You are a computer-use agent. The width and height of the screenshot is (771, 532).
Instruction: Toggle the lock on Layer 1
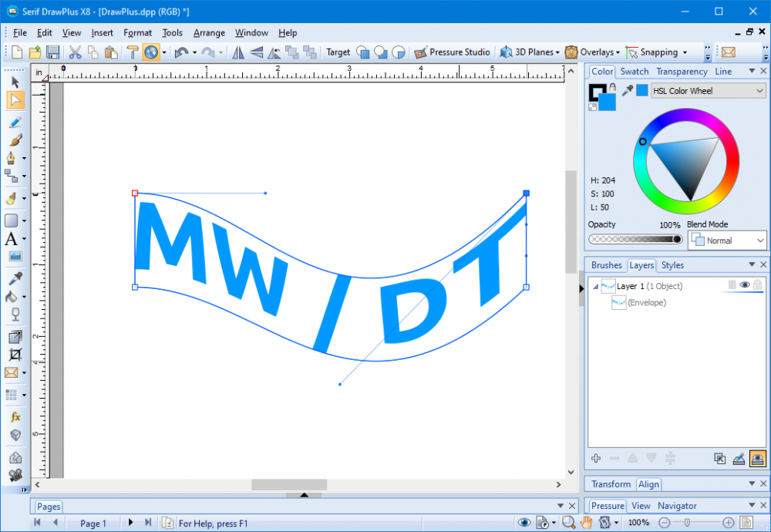pyautogui.click(x=758, y=285)
